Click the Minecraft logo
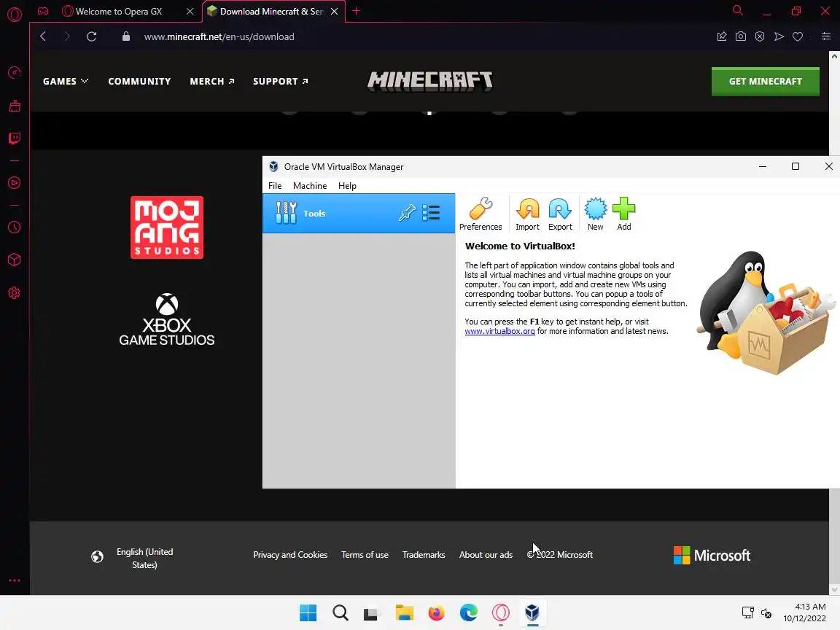This screenshot has width=840, height=630. click(429, 81)
